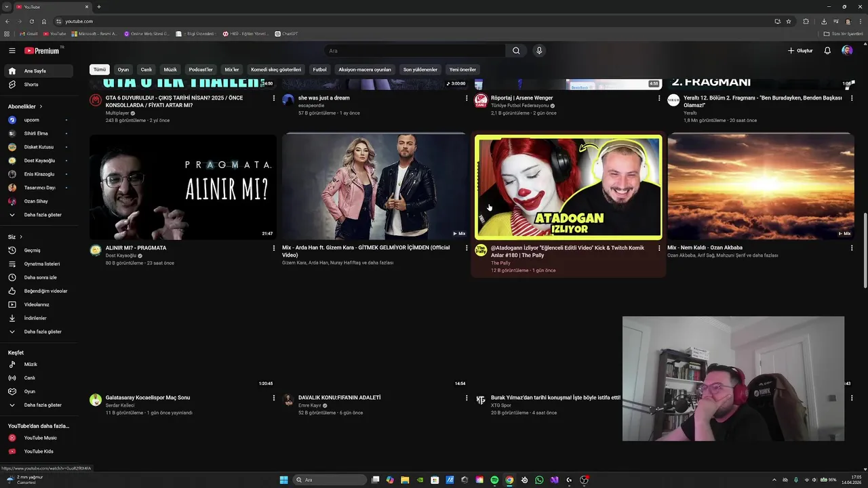Select the Canlı filter chip

[x=146, y=69]
